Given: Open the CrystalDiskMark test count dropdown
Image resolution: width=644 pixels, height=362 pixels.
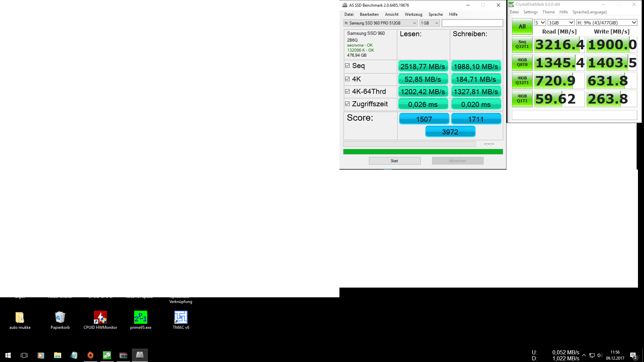Looking at the screenshot, I should [540, 23].
